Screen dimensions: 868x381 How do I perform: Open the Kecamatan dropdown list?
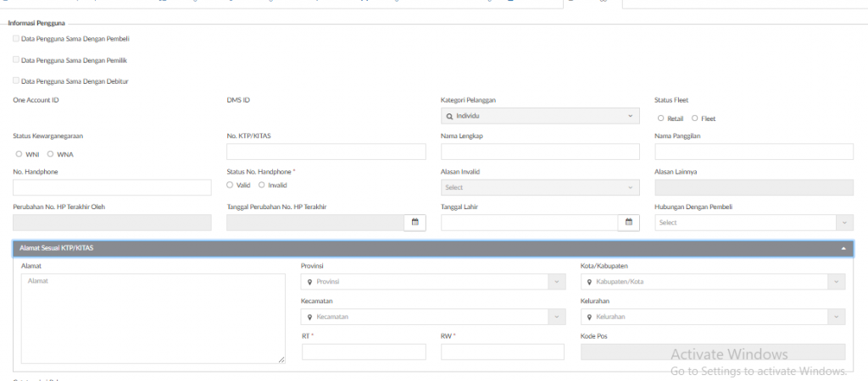coord(433,317)
